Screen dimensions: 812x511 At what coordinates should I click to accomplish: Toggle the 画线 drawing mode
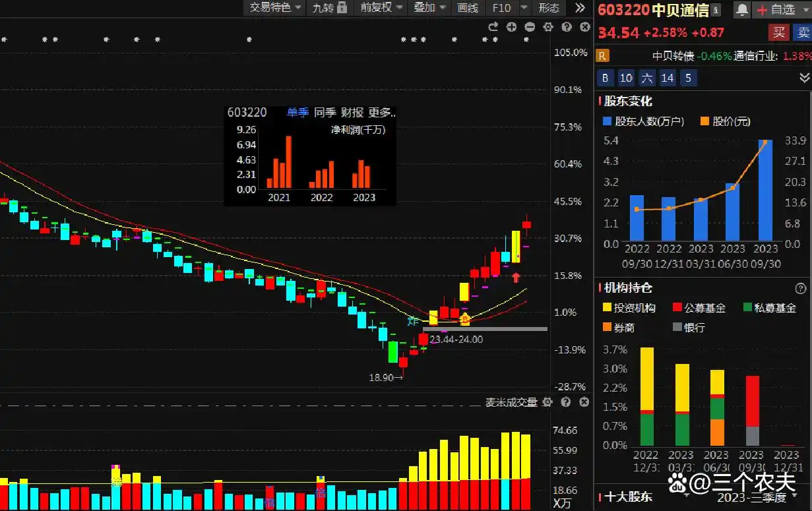click(468, 8)
